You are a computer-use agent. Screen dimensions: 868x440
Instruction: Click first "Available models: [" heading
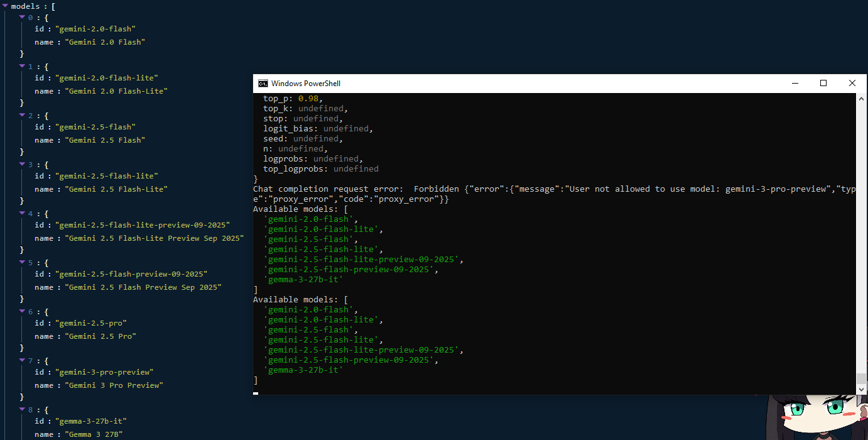click(301, 209)
